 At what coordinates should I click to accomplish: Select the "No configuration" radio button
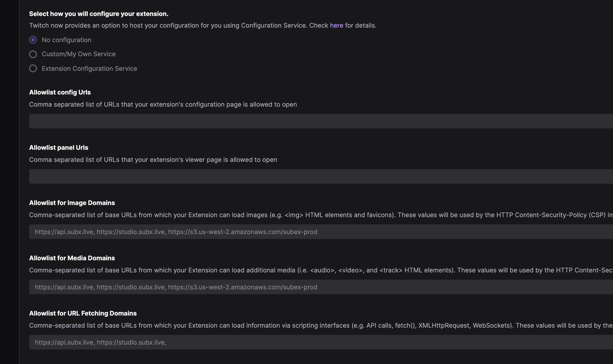point(33,40)
